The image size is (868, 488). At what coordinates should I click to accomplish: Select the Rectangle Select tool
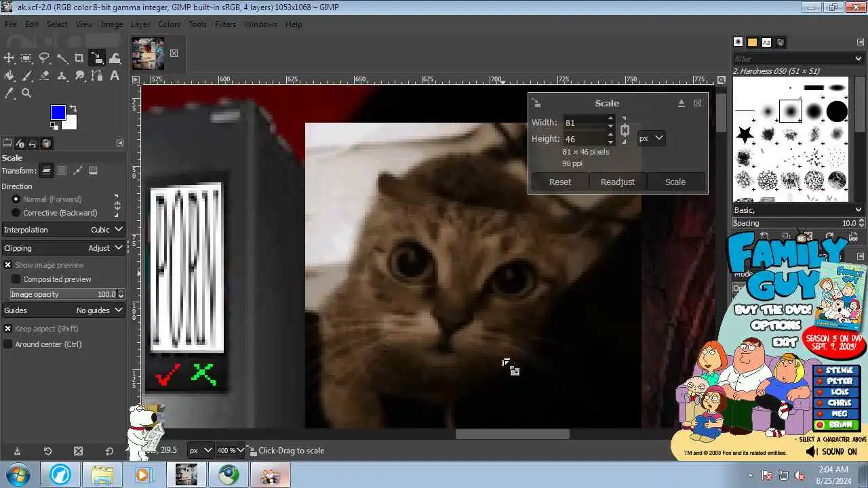[x=26, y=58]
